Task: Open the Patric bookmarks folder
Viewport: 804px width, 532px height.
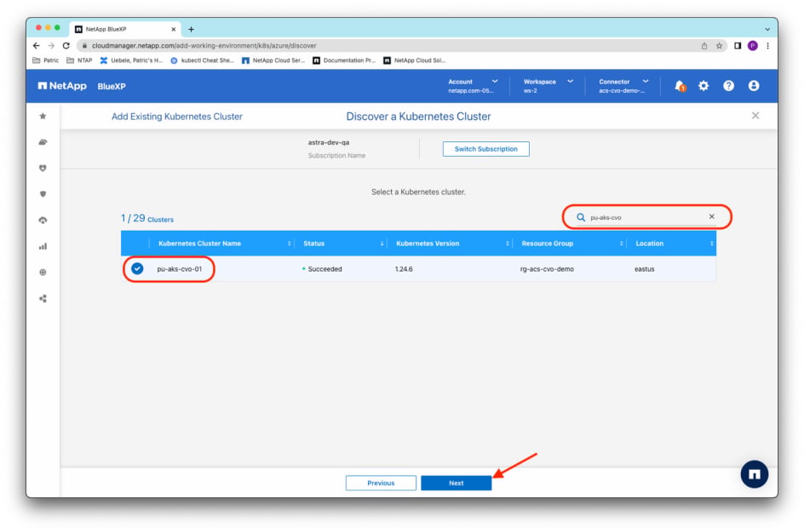Action: pyautogui.click(x=46, y=60)
